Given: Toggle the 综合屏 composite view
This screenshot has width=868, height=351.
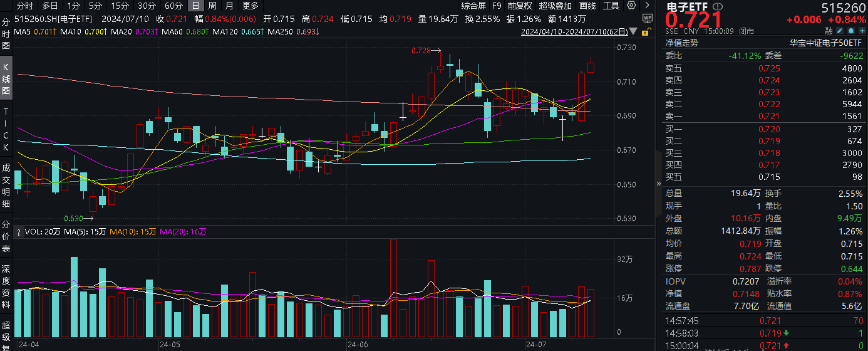Looking at the screenshot, I should [474, 6].
